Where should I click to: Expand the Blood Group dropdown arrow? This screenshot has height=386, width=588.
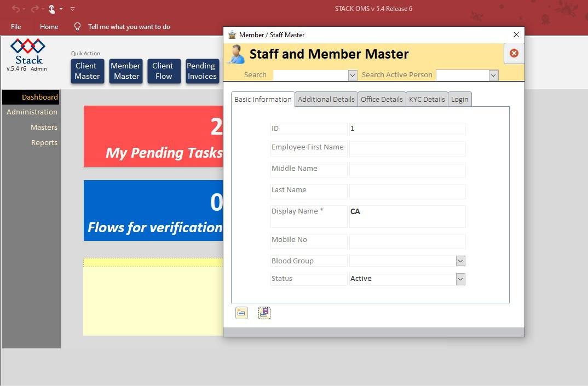pos(460,261)
